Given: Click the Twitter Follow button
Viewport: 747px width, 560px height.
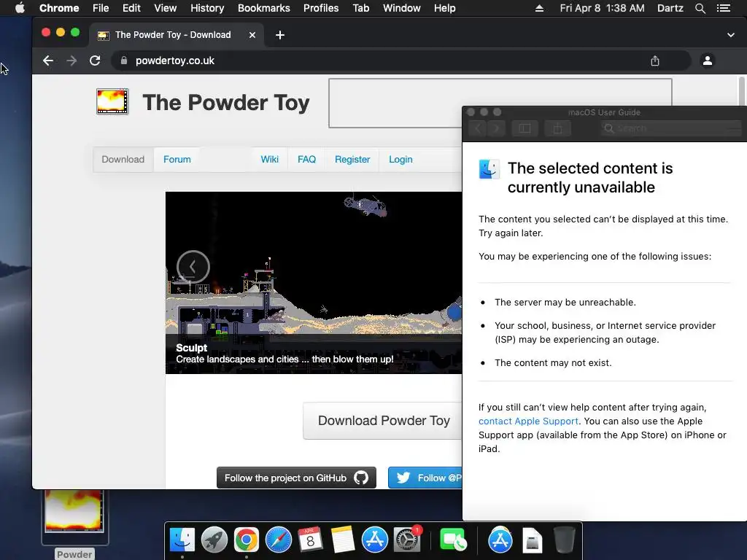Looking at the screenshot, I should click(x=425, y=478).
